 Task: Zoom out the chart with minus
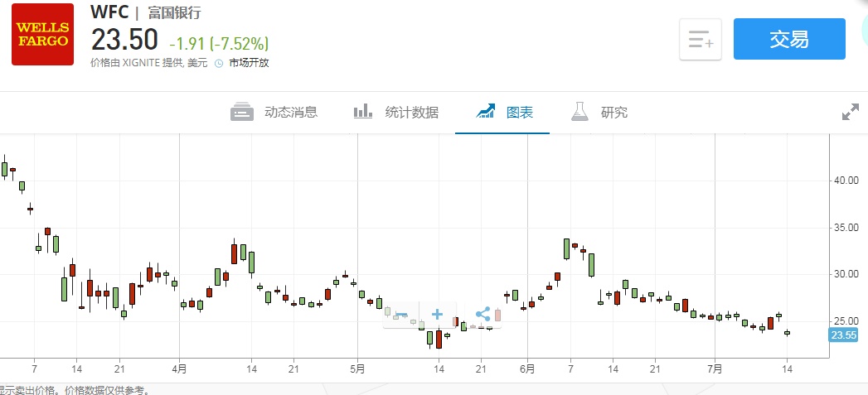pyautogui.click(x=401, y=315)
